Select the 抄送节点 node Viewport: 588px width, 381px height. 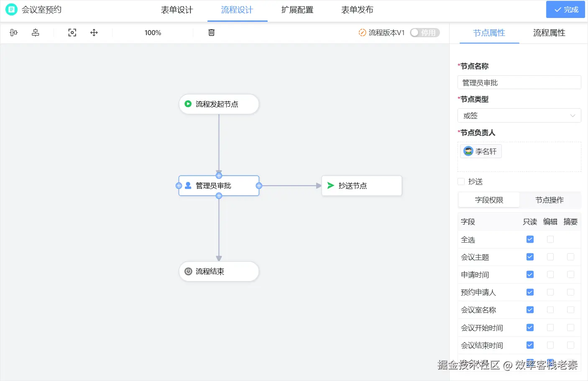(362, 185)
